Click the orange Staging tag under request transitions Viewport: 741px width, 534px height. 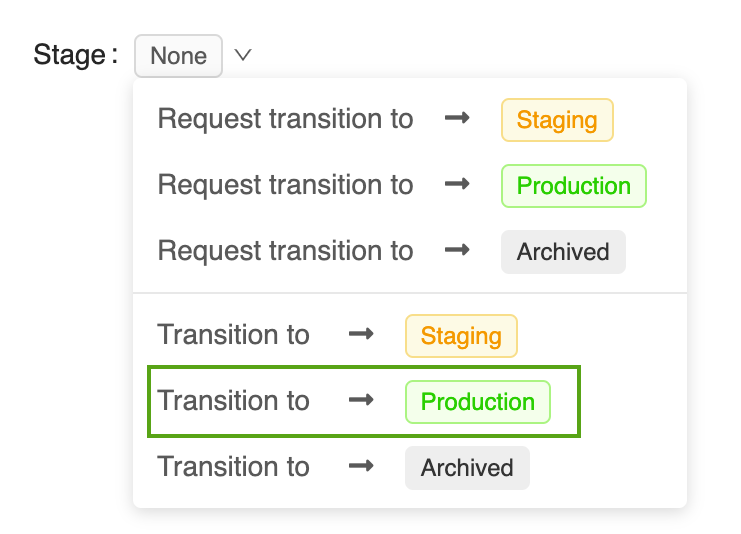(x=557, y=120)
